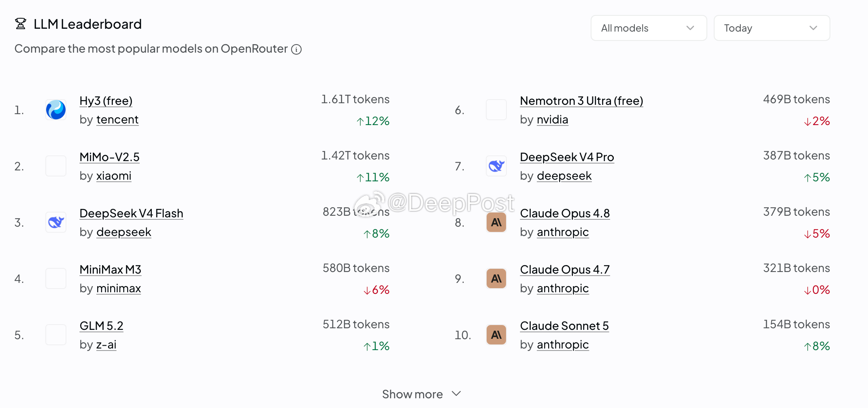Viewport: 868px width, 408px height.
Task: Visit the xiaomi provider link
Action: tap(114, 176)
